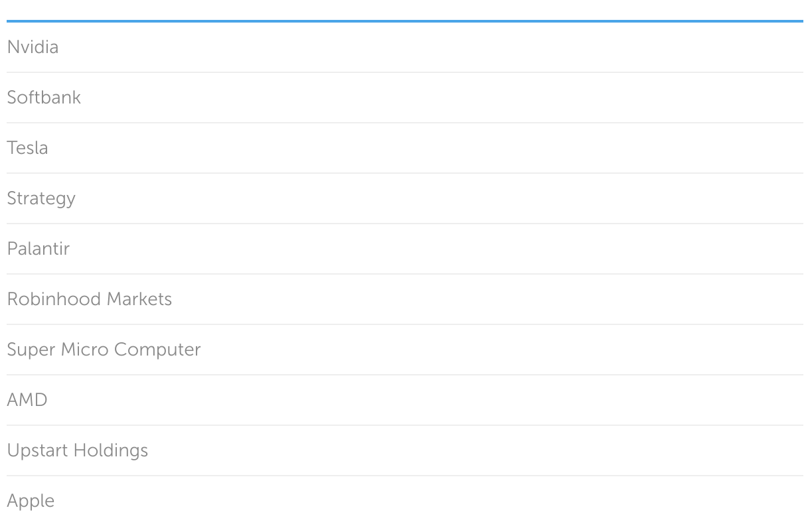Image resolution: width=810 pixels, height=532 pixels.
Task: Open the Softbank entry
Action: (x=44, y=98)
